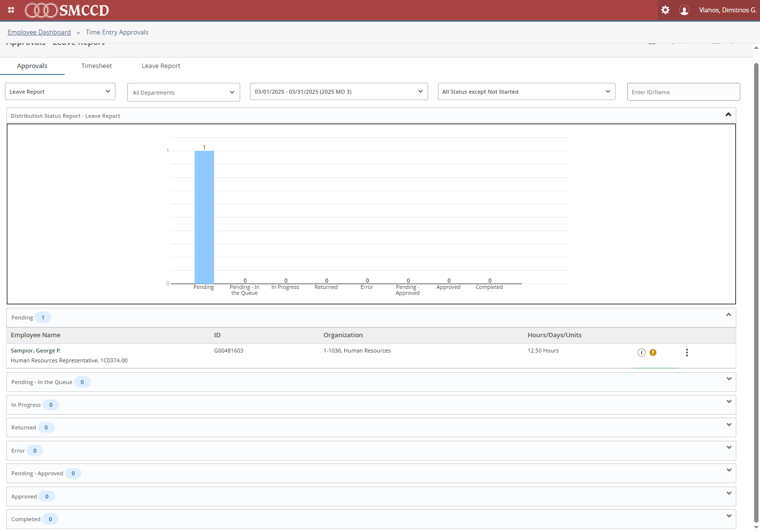Screen dimensions: 760x532
Task: Click the Time Entry Approvals breadcrumb text
Action: 117,33
